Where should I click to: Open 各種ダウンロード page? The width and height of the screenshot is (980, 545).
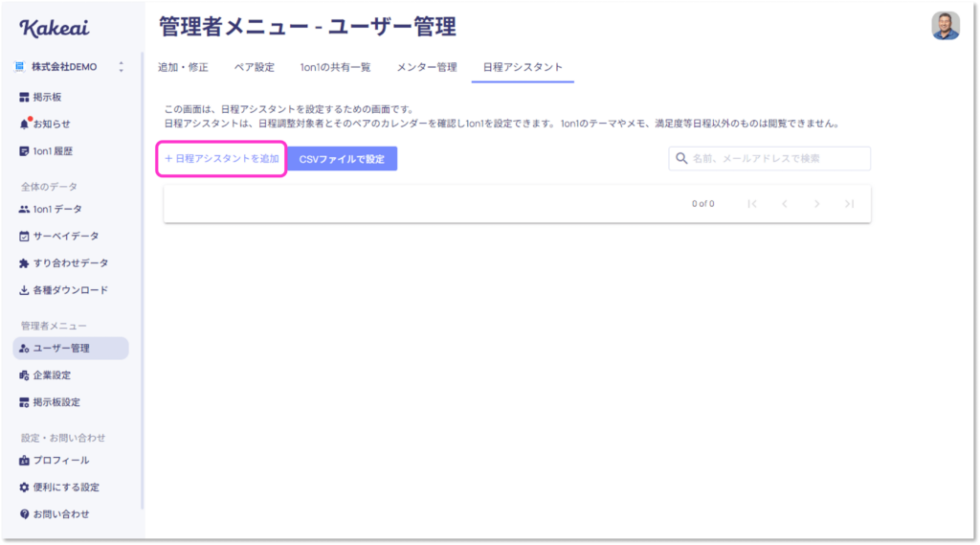pyautogui.click(x=70, y=289)
